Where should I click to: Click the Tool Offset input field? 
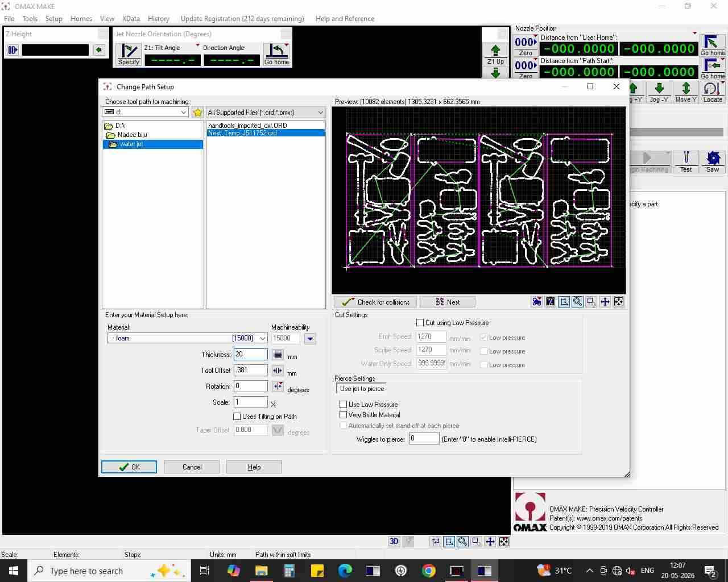click(251, 370)
